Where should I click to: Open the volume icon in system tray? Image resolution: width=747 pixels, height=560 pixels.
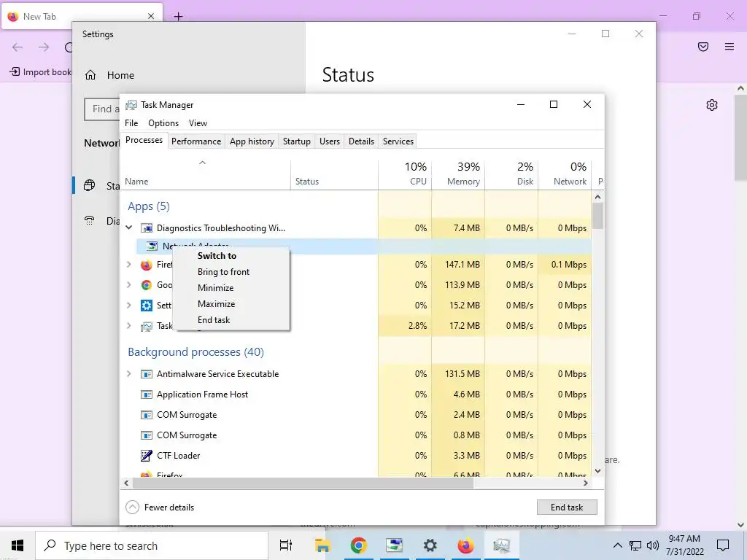653,545
